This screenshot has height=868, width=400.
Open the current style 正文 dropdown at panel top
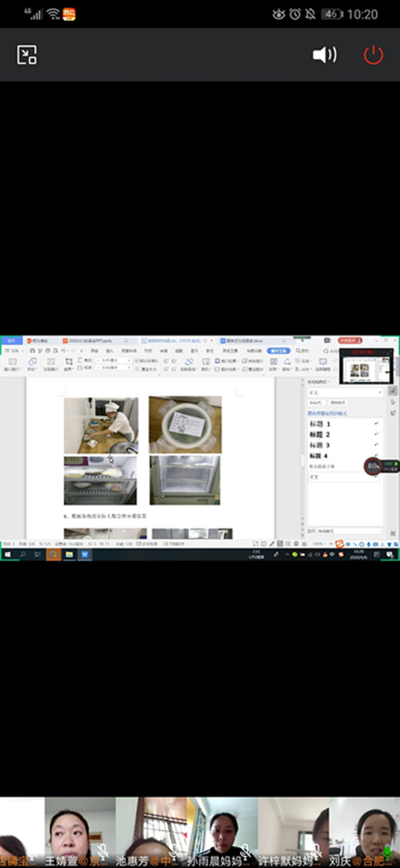tap(346, 392)
